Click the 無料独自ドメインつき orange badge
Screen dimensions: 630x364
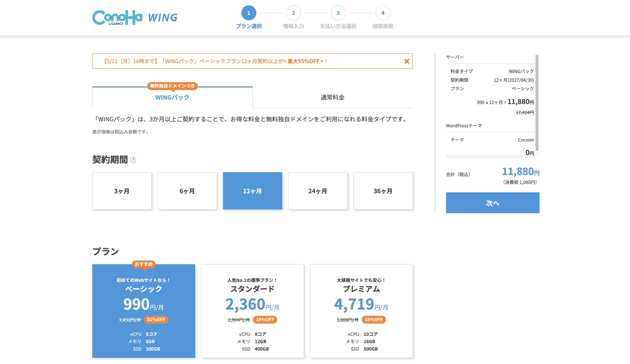point(172,86)
